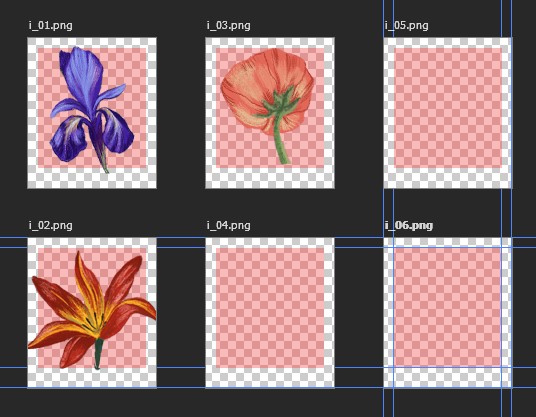Click the empty pink area in artboard i_05.png
536x417 pixels.
(x=448, y=108)
